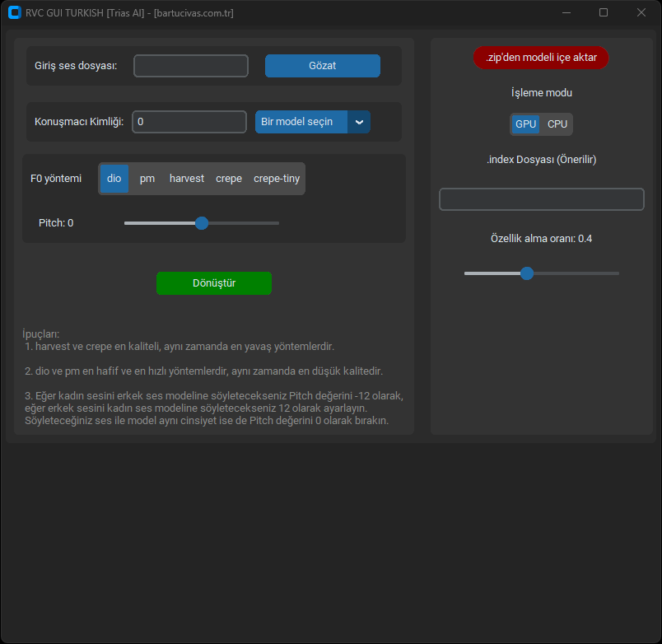Click the Özellik alma oranı slider handle
662x644 pixels.
pos(527,273)
